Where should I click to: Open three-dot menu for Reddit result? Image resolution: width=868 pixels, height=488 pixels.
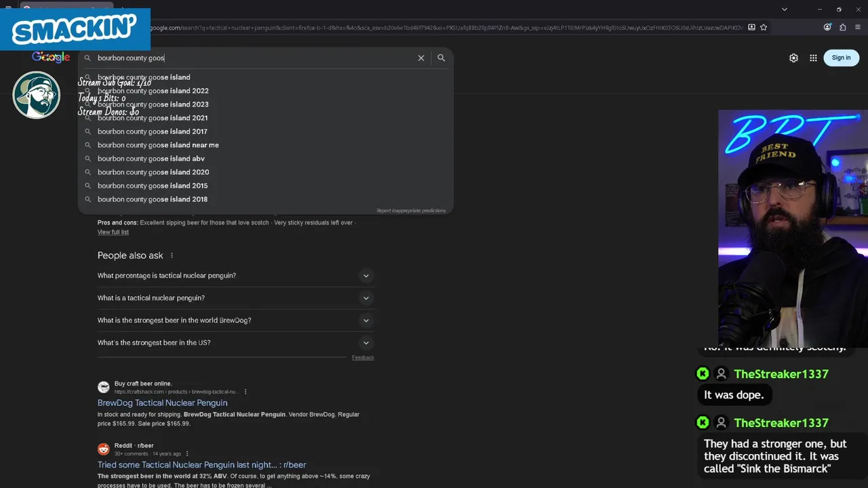(x=187, y=454)
